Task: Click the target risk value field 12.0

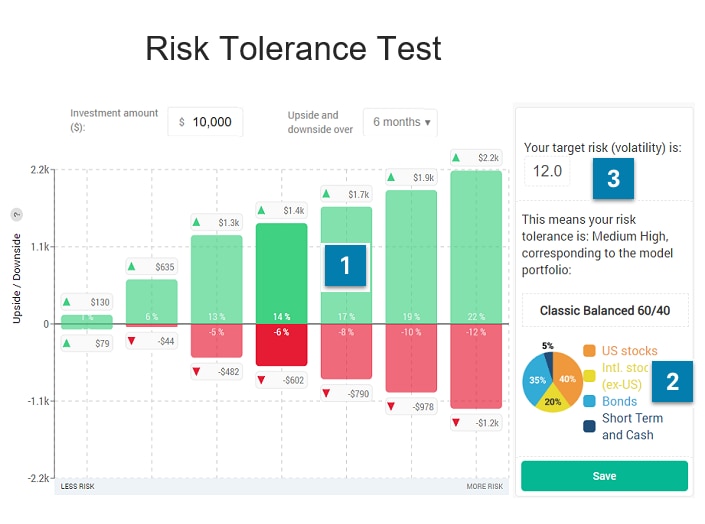Action: coord(547,171)
